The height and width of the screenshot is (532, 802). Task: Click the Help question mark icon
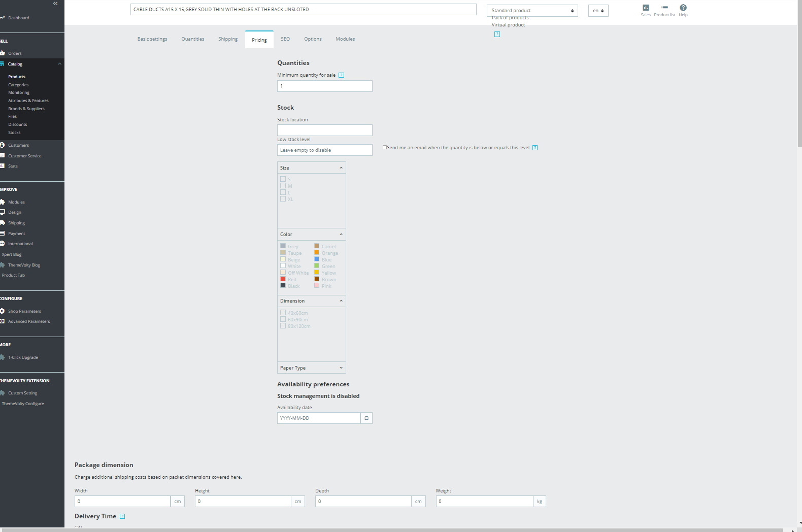point(683,8)
